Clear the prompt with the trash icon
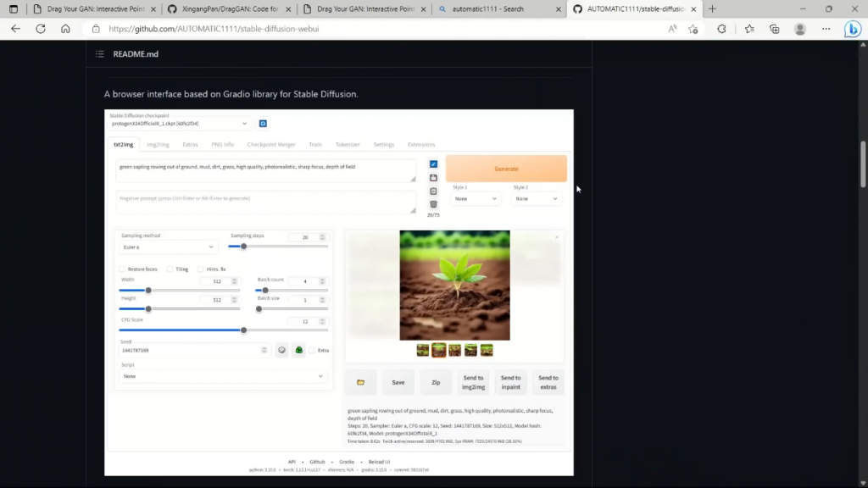This screenshot has width=868, height=488. (x=433, y=204)
